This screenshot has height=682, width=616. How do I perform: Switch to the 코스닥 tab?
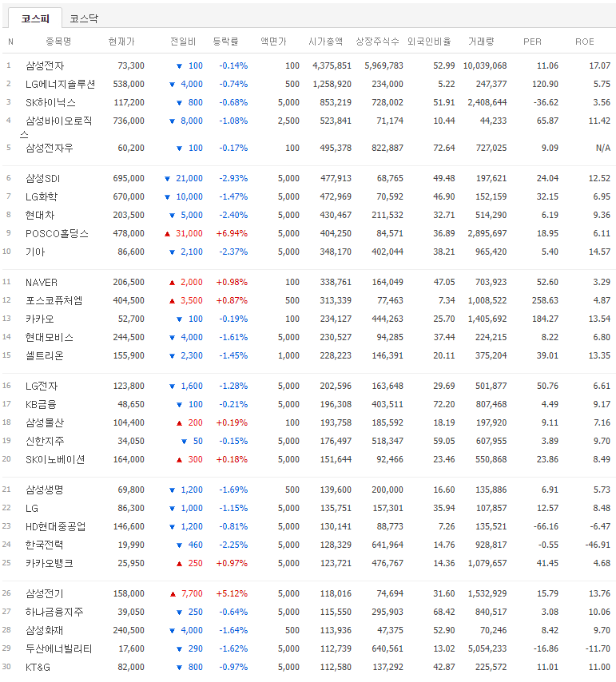[84, 18]
